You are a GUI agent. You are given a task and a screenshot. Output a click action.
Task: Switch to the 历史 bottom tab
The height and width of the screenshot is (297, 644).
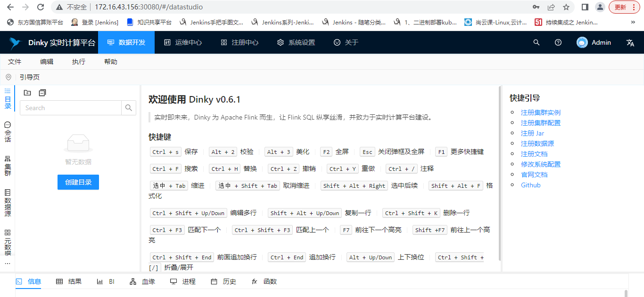tap(223, 281)
